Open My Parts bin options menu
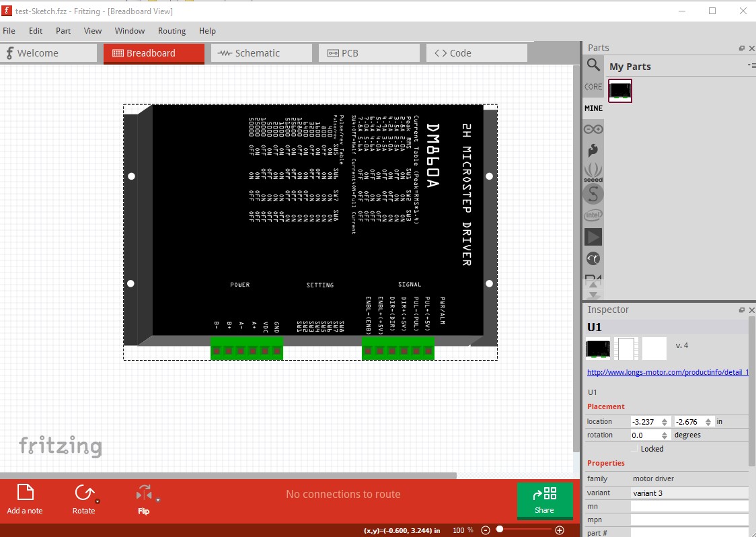This screenshot has height=537, width=756. (751, 66)
